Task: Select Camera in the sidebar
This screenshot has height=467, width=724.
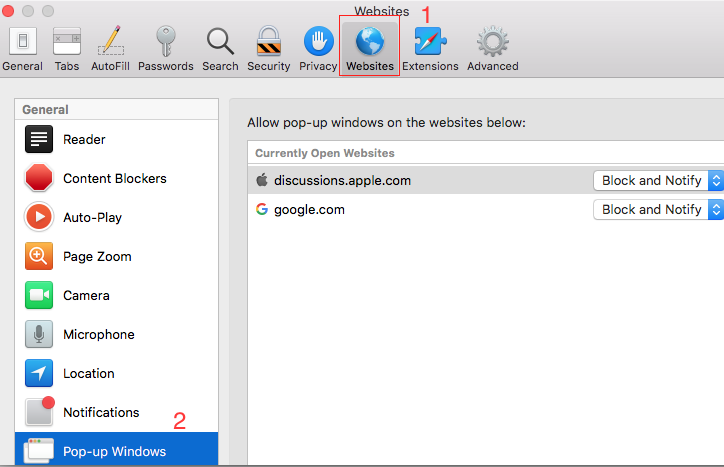Action: tap(116, 295)
